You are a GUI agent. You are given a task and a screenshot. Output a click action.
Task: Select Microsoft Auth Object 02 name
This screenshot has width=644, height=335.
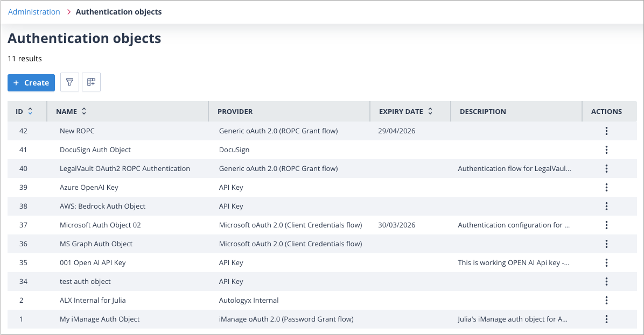[100, 225]
